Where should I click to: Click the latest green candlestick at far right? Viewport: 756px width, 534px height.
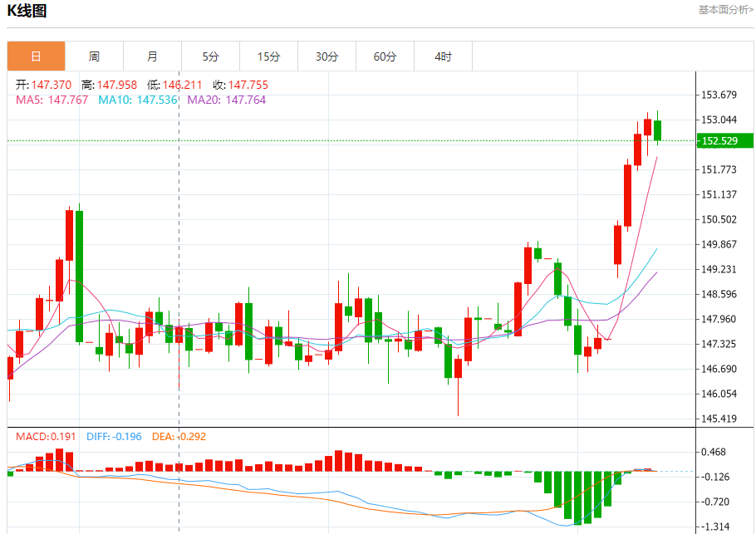point(658,130)
